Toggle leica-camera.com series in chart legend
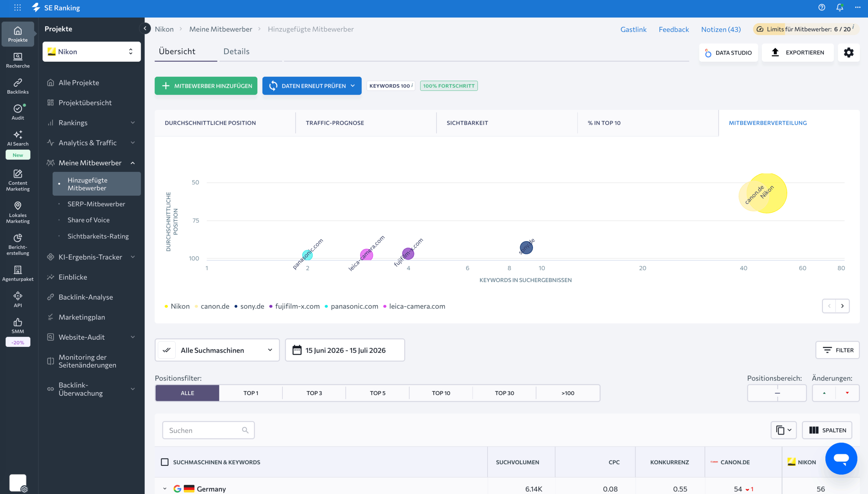 coord(414,307)
